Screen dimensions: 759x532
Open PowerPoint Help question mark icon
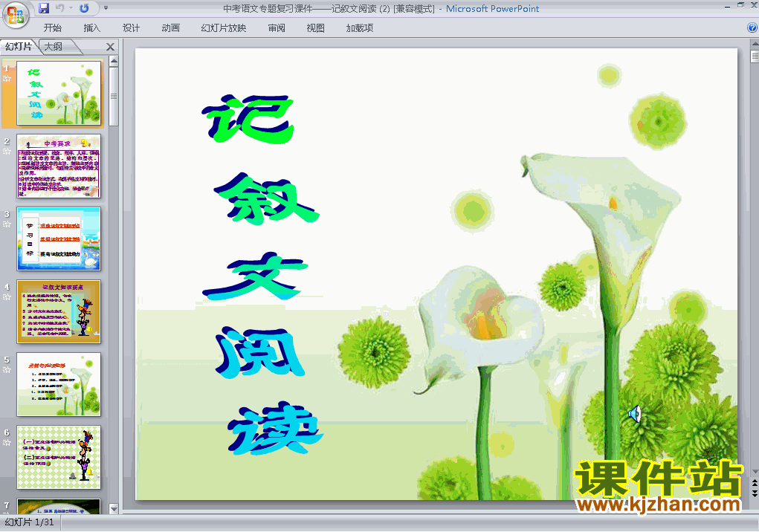tap(752, 27)
